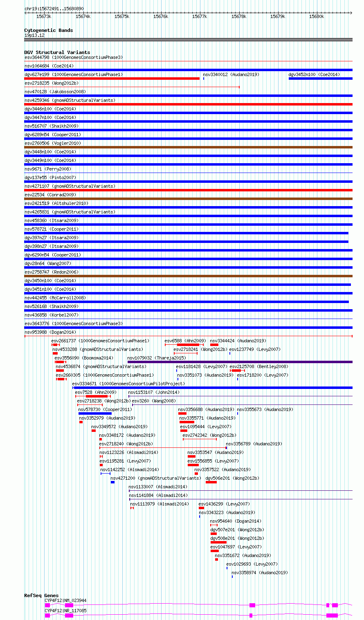Select the esv2125708 (Bentley2008) label

[x=259, y=367]
